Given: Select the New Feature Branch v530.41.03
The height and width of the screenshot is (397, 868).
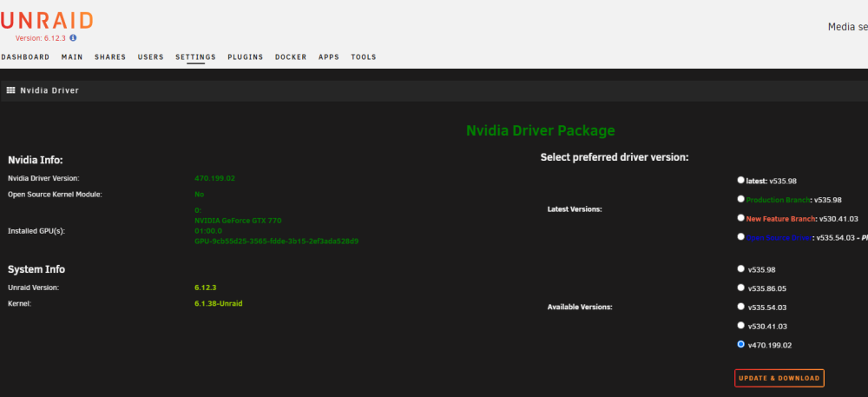Looking at the screenshot, I should tap(740, 217).
